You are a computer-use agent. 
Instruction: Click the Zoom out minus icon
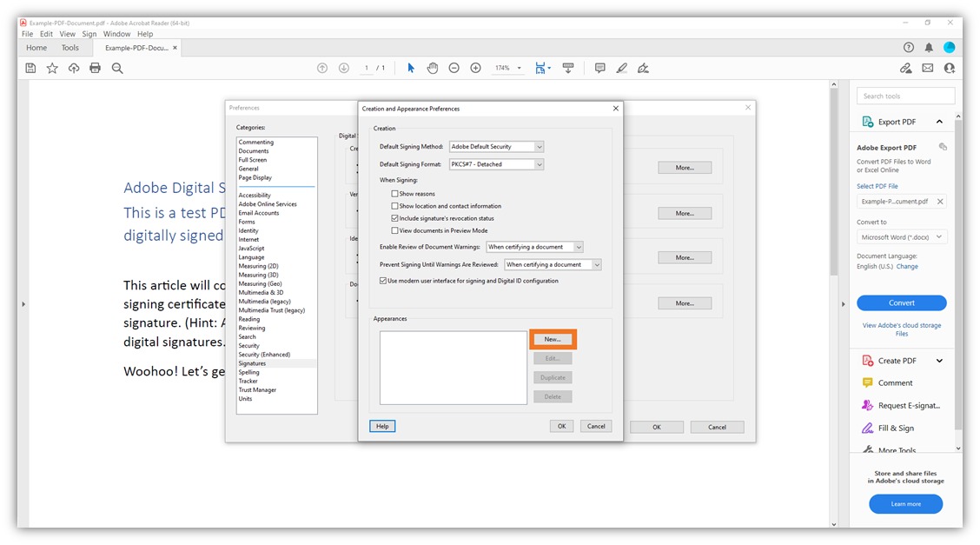(x=454, y=68)
